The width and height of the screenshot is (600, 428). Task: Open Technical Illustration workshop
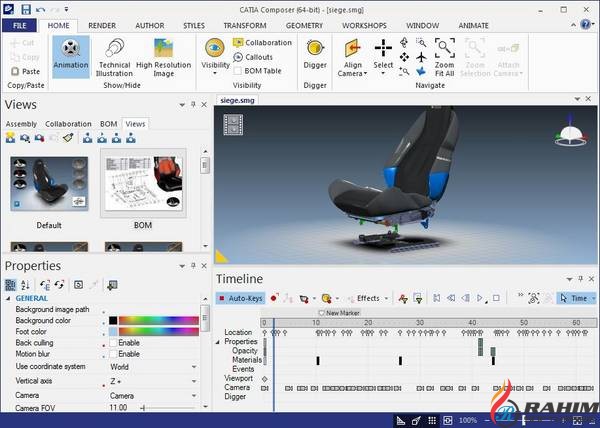(115, 53)
